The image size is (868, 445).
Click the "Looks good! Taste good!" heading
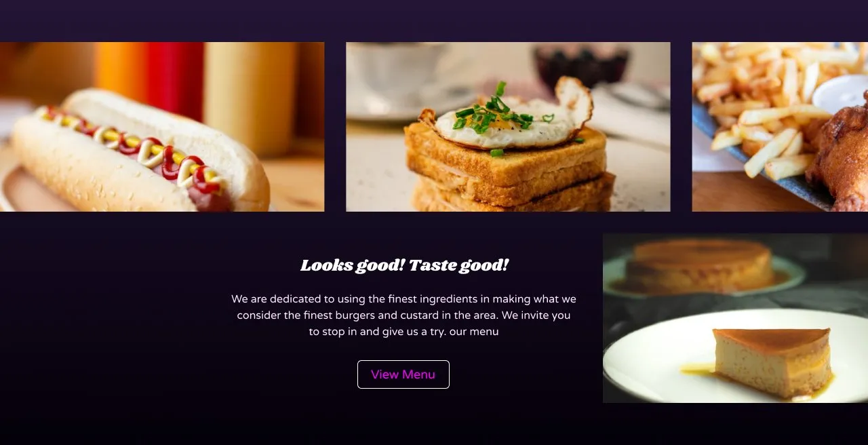pyautogui.click(x=404, y=265)
